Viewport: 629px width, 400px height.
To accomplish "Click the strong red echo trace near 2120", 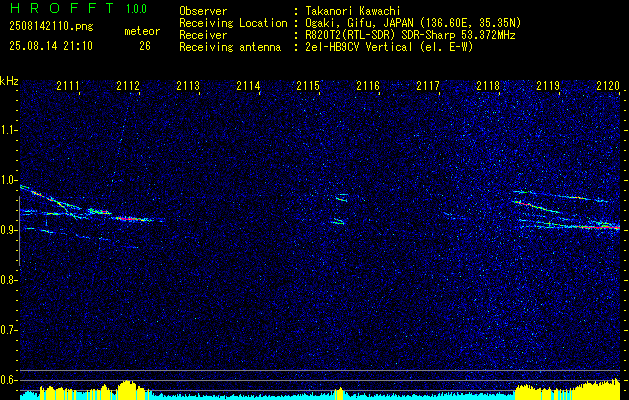I will pos(598,227).
